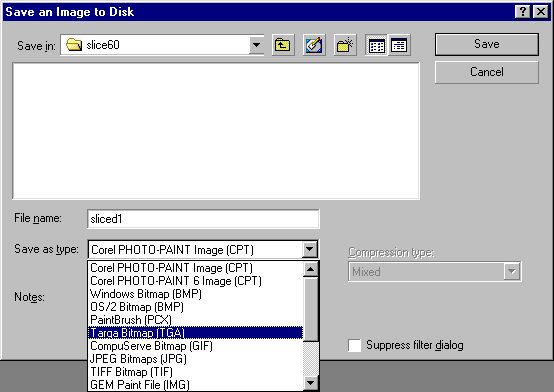Viewport: 554px width, 392px height.
Task: Collapse the Save as type dropdown arrow
Action: pyautogui.click(x=310, y=249)
